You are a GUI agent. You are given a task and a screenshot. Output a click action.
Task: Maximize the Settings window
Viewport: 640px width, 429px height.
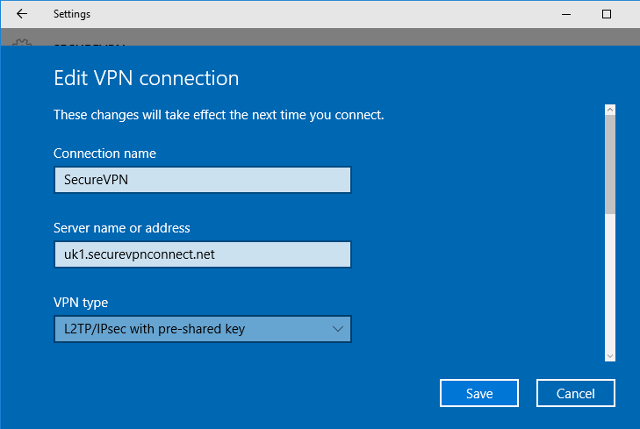[606, 15]
